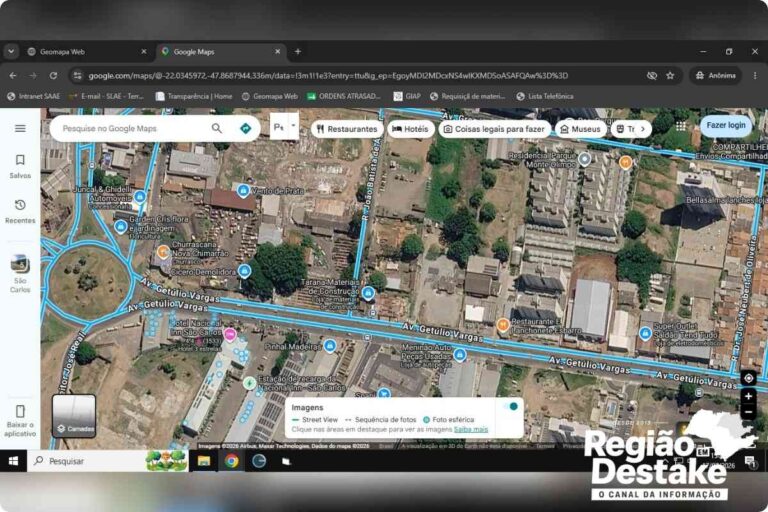Screen dimensions: 768x512
Task: Center map on my location button
Action: pyautogui.click(x=748, y=378)
